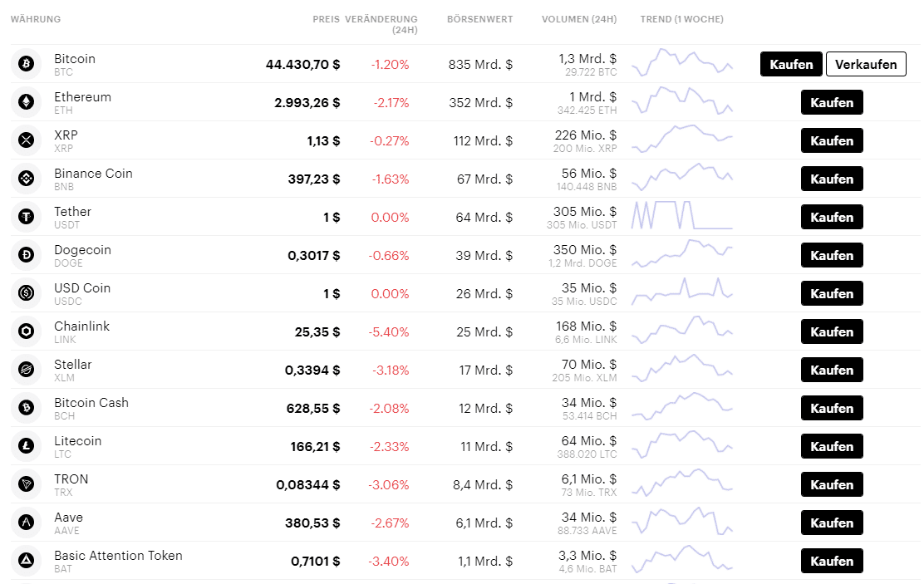
Task: Click the Ethereum coin icon
Action: coord(26,102)
